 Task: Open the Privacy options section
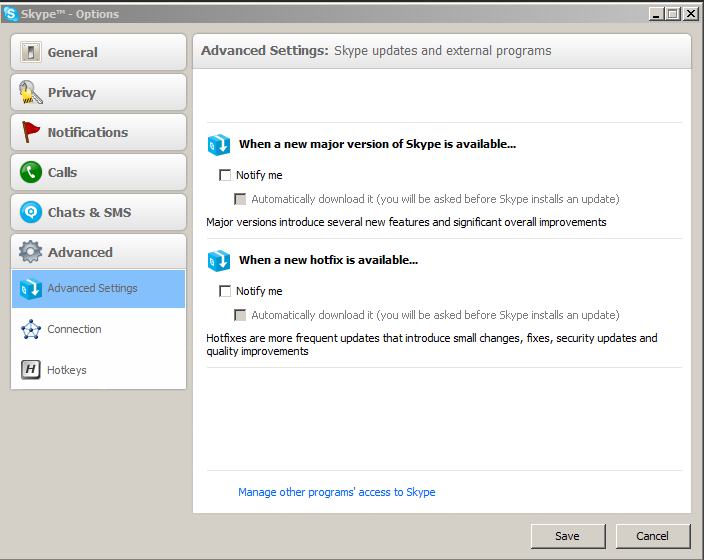coord(98,92)
